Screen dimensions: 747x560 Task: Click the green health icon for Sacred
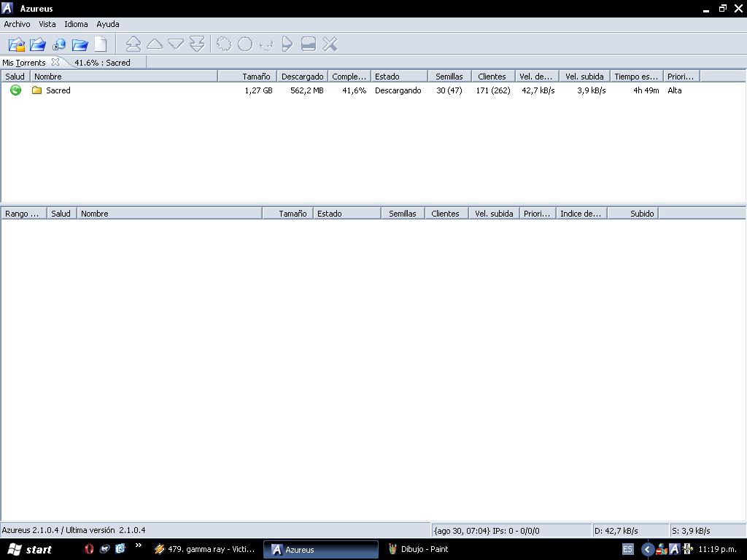pyautogui.click(x=16, y=90)
